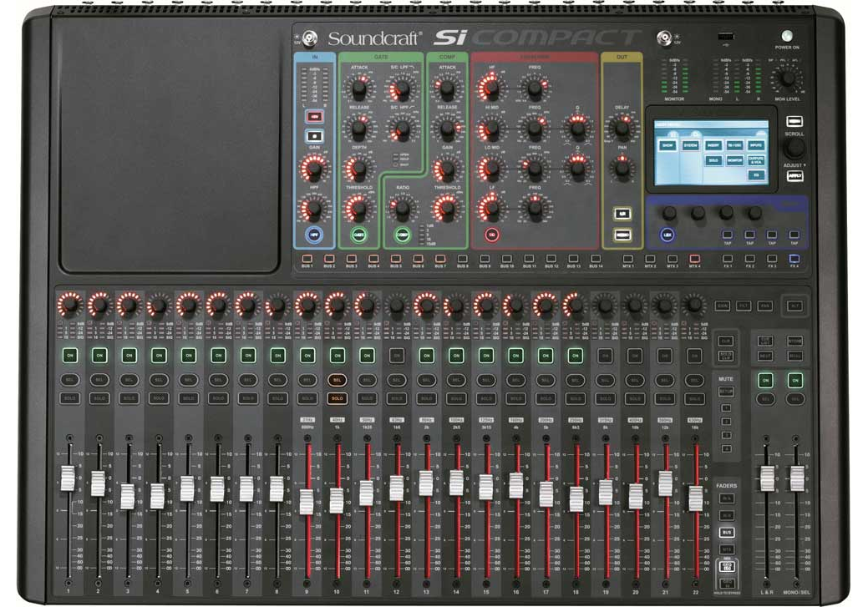Click the CUE LIST button
Viewport: 868px width, 607px height.
coord(765,341)
